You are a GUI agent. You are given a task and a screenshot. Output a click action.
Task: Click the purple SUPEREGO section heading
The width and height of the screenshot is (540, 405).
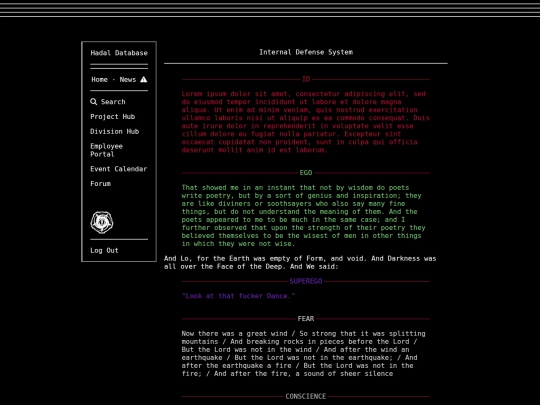(306, 281)
